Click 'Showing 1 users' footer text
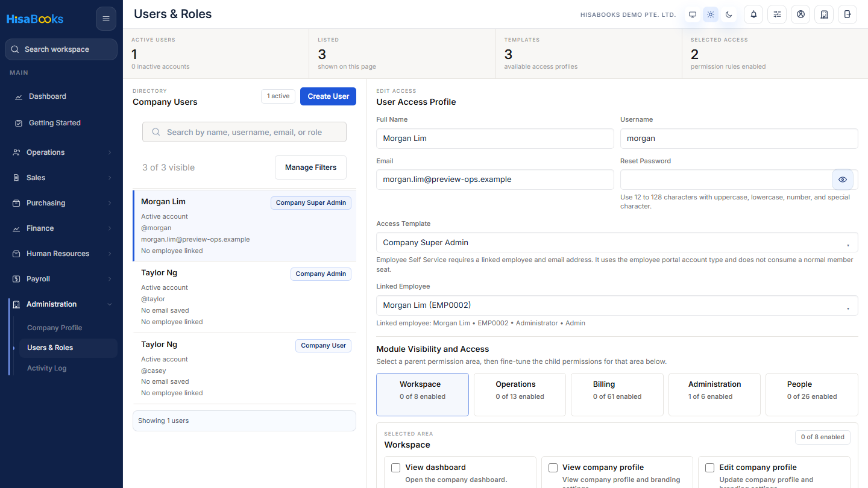Screen dimensions: 868x488 coord(163,421)
